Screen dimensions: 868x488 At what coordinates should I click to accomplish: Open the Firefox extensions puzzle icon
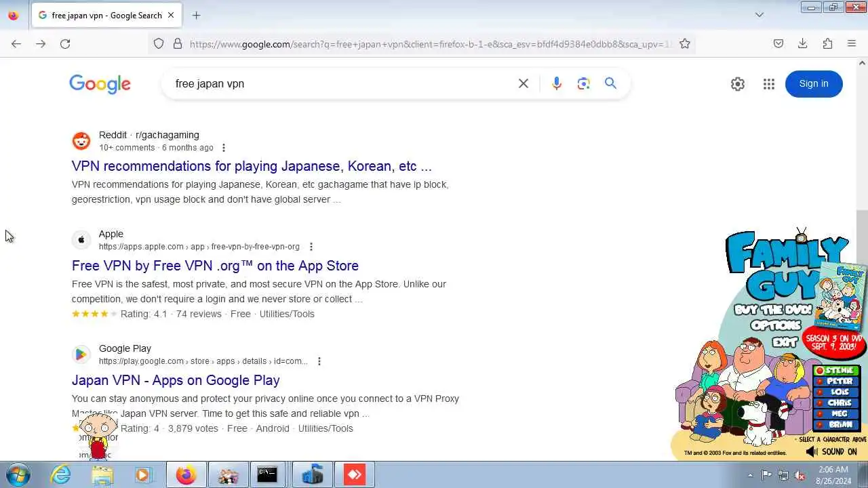pyautogui.click(x=827, y=43)
